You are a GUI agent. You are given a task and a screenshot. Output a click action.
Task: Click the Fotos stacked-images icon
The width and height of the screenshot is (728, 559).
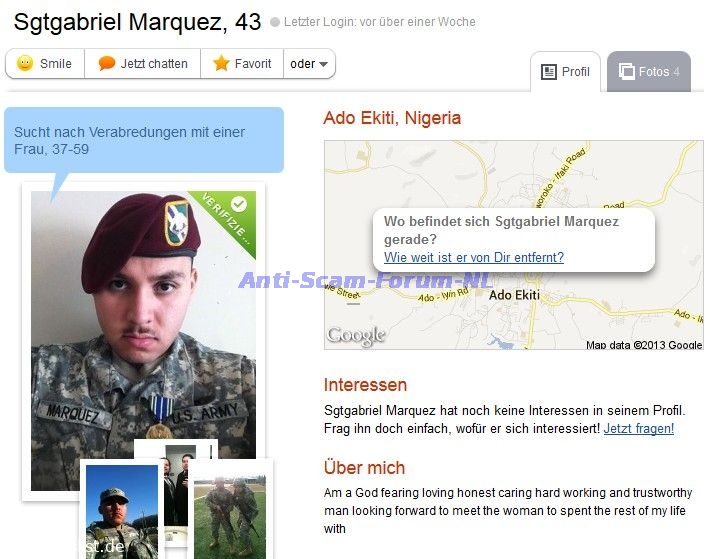[626, 72]
